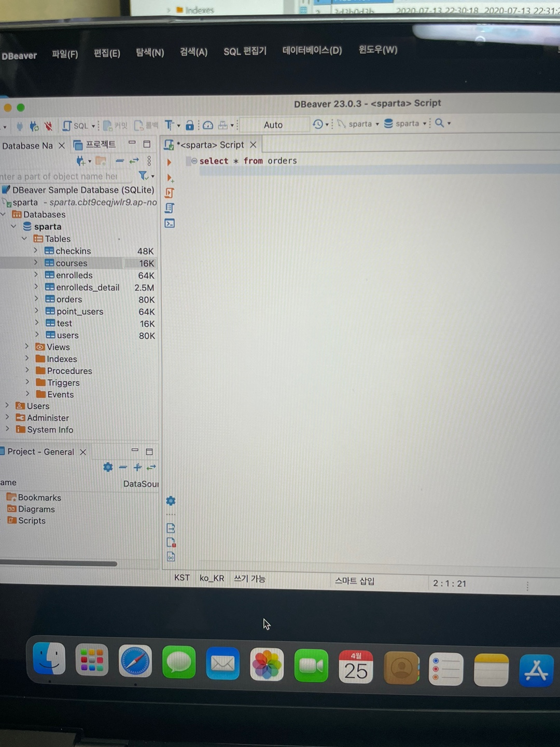Select DBeaver Sample Database (SQLite)
560x747 pixels.
click(83, 190)
